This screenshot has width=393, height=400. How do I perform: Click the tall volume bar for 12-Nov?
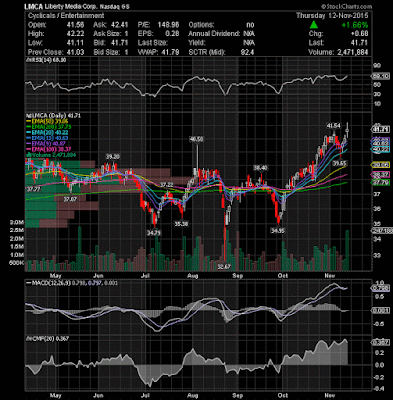[x=347, y=250]
